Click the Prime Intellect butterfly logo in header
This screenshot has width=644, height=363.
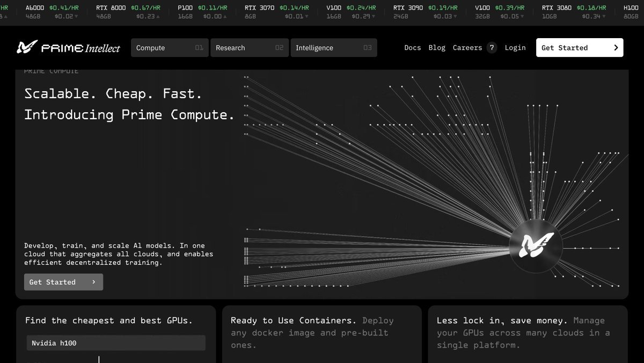(x=27, y=48)
